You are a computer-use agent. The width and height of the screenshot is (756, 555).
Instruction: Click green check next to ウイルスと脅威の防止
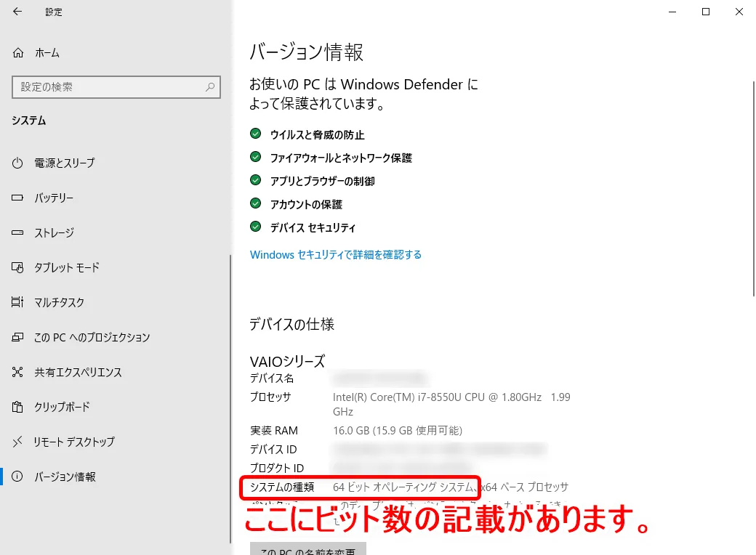pos(256,134)
